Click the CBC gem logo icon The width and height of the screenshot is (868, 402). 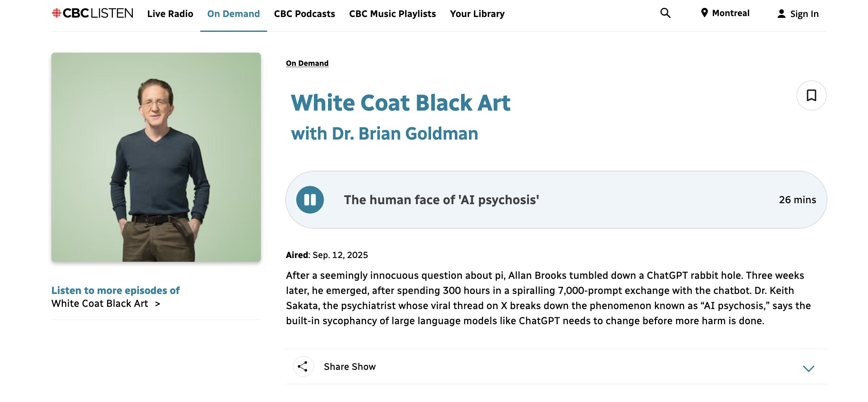(56, 13)
